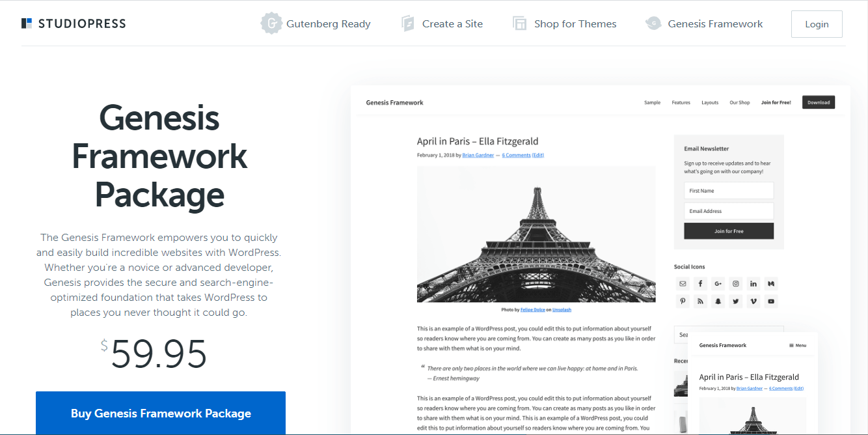Image resolution: width=868 pixels, height=435 pixels.
Task: Open the Brian Gardner author link under main post
Action: (x=478, y=155)
